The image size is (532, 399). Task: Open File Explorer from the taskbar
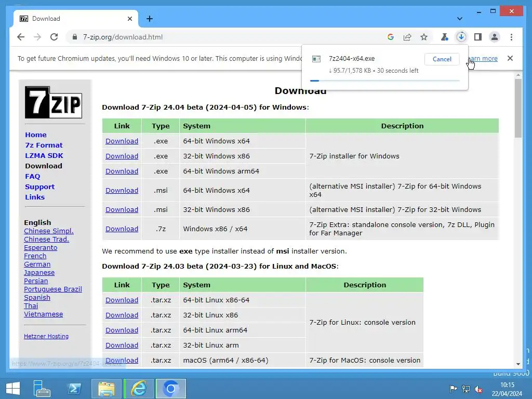click(x=106, y=389)
